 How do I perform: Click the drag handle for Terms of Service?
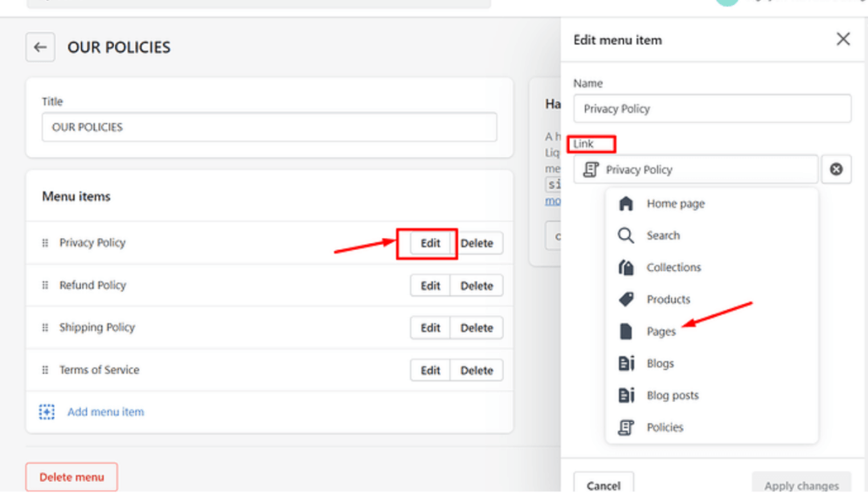coord(45,370)
